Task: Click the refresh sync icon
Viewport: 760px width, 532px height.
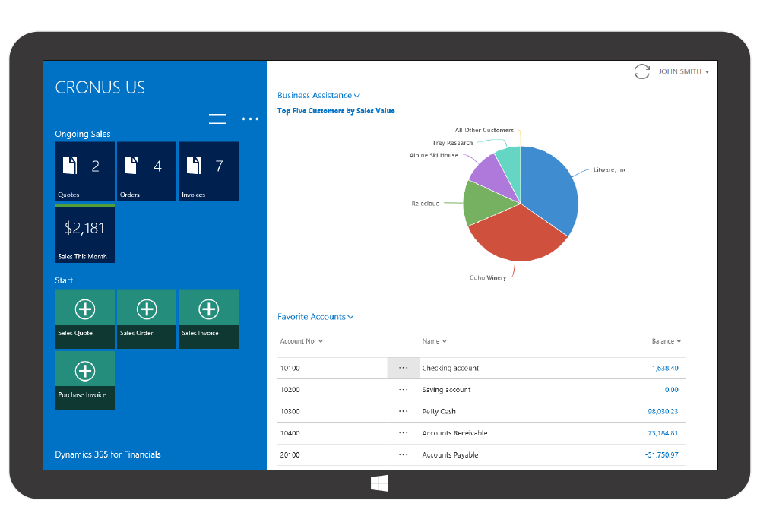Action: point(641,71)
